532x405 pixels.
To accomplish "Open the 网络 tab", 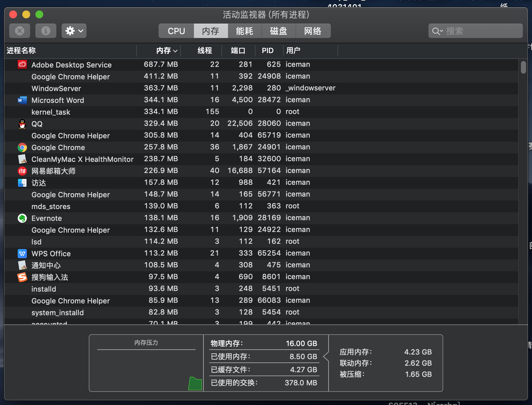I will coord(313,31).
